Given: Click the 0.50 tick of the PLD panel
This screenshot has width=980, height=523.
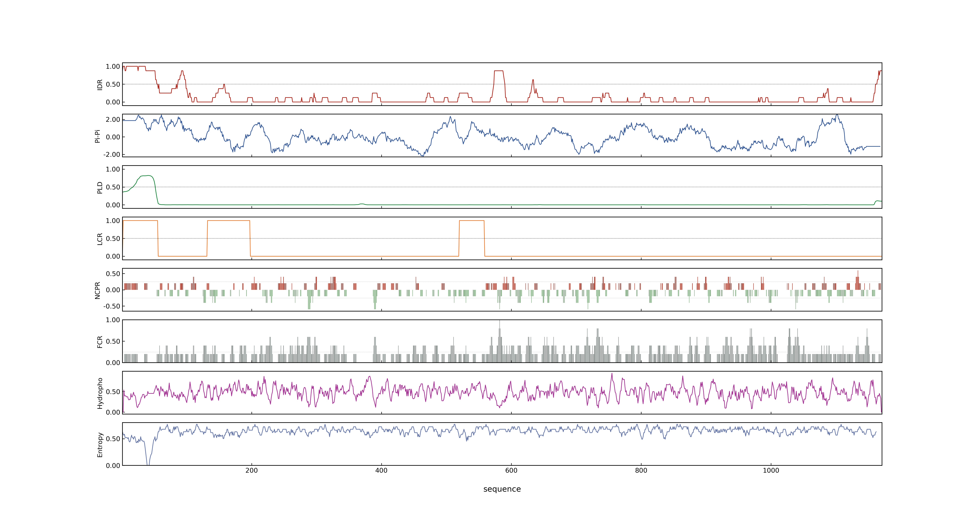Looking at the screenshot, I should (113, 187).
